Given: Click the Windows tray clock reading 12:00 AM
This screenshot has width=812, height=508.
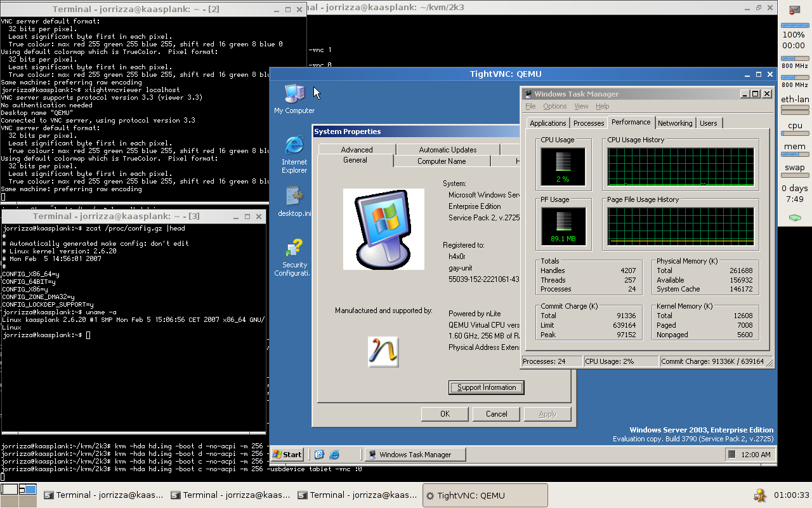Looking at the screenshot, I should [756, 455].
